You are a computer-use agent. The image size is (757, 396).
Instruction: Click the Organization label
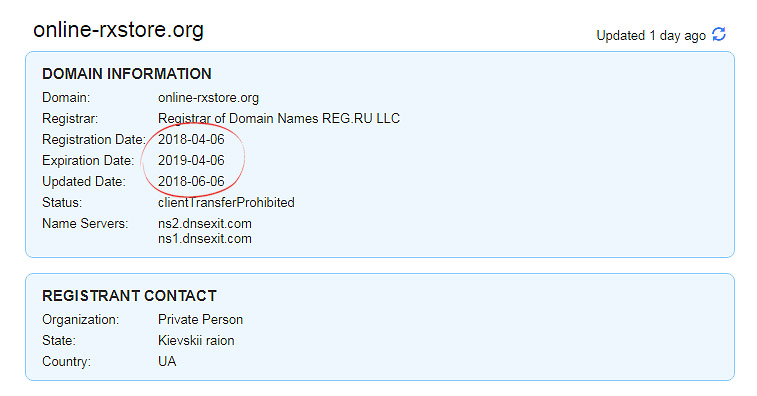[x=80, y=320]
